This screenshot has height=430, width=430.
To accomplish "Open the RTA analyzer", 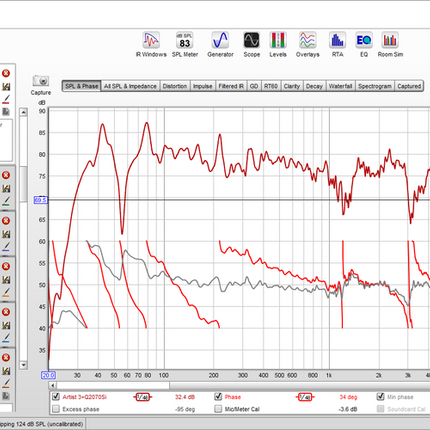I will [x=337, y=45].
